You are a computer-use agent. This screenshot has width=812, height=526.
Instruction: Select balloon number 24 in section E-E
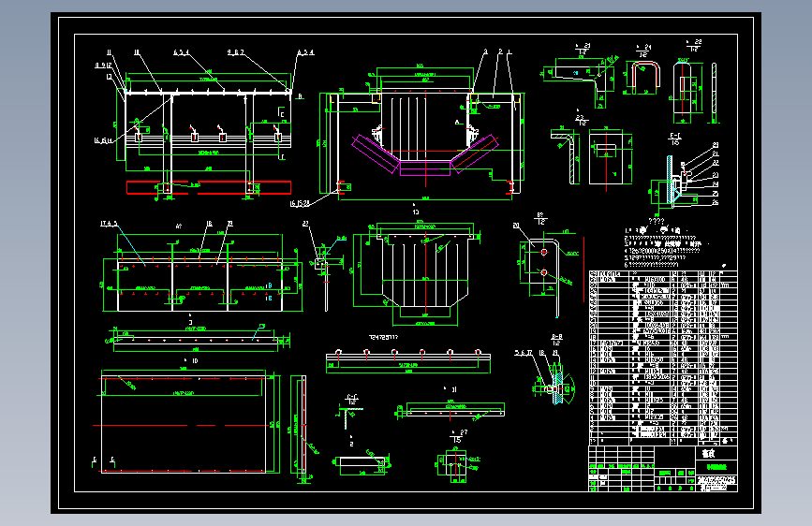(716, 184)
